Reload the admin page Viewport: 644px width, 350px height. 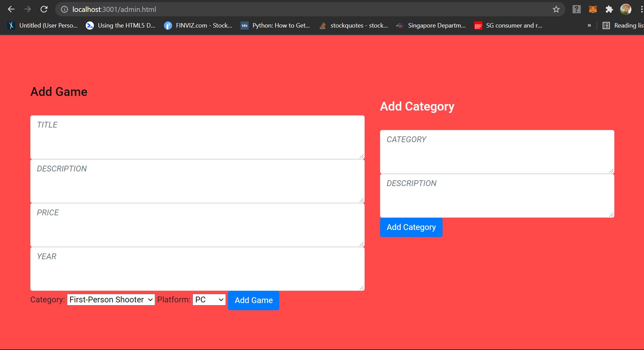point(44,9)
